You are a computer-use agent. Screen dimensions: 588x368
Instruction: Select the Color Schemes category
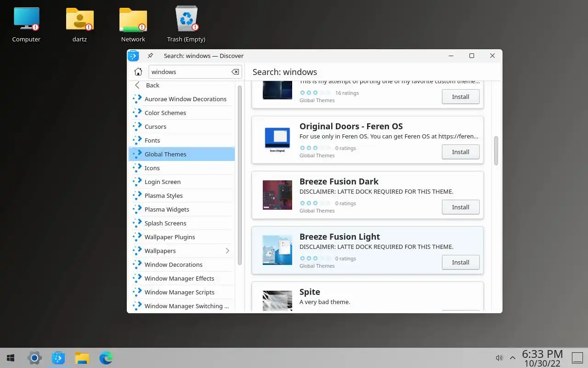click(x=182, y=113)
